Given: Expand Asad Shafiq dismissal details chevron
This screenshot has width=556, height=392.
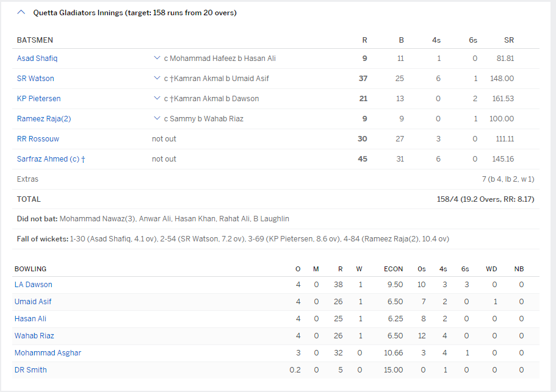Looking at the screenshot, I should pos(157,59).
